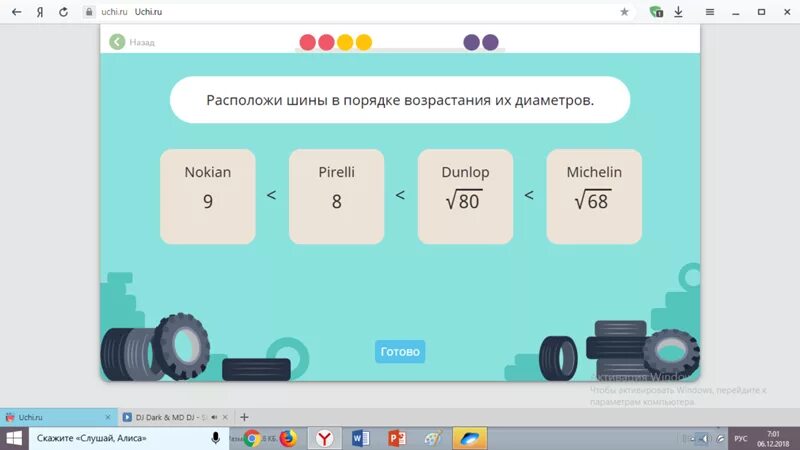Select the Dunlop √80 tire card
Screen dimensions: 800x450
(x=465, y=196)
